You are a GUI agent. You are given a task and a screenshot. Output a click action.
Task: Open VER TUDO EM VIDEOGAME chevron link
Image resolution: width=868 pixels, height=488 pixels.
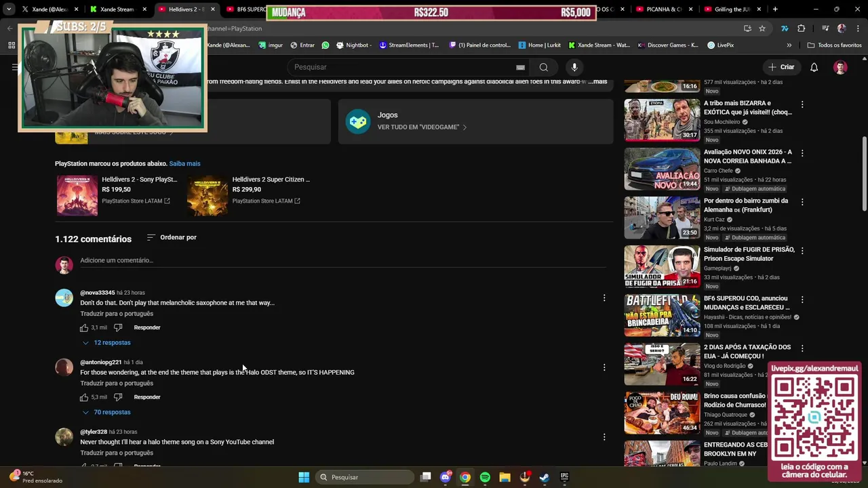[422, 127]
